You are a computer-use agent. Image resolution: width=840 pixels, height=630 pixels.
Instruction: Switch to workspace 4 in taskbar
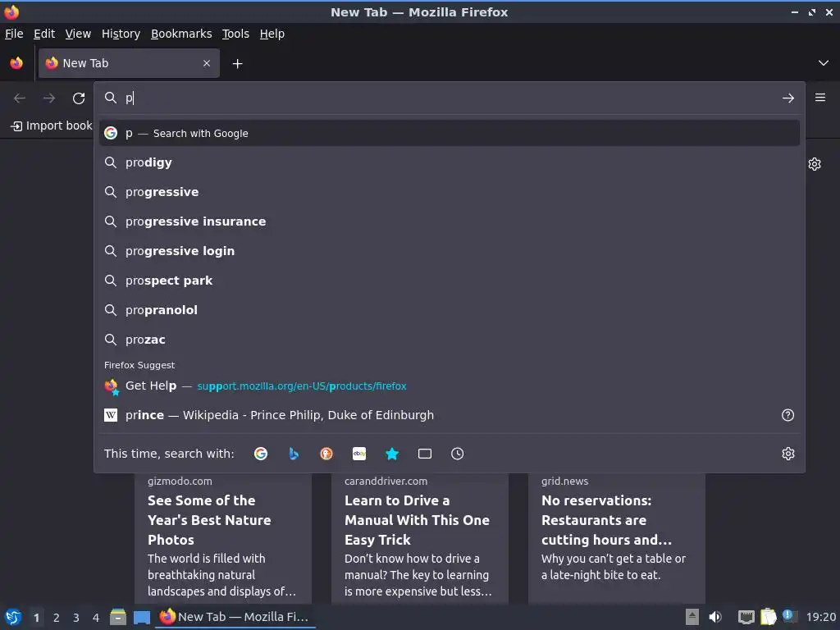pos(96,618)
